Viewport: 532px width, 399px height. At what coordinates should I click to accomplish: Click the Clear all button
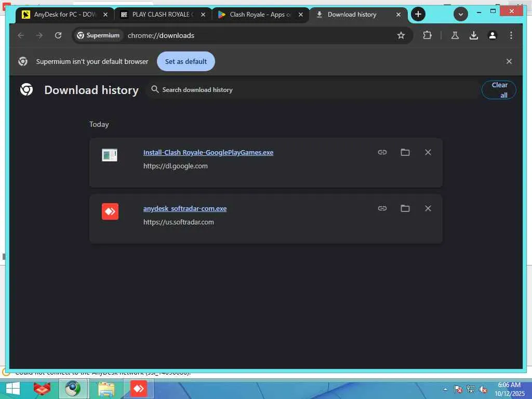click(x=499, y=90)
